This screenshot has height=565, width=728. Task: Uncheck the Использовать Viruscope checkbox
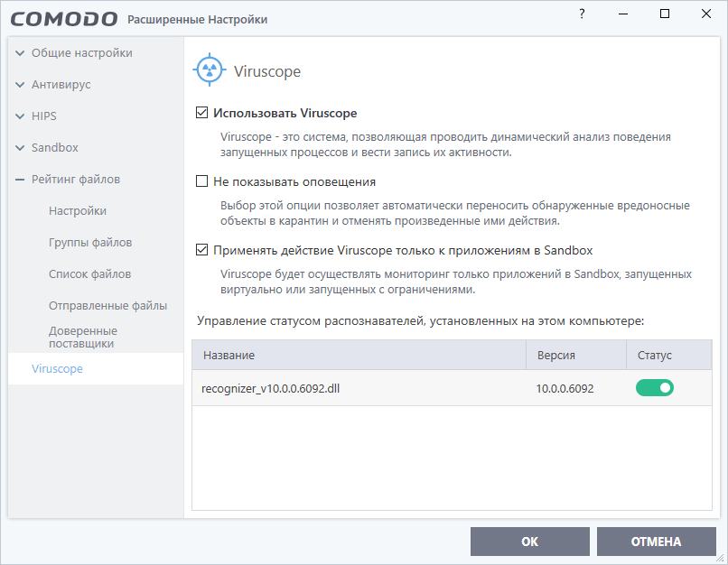pos(201,114)
